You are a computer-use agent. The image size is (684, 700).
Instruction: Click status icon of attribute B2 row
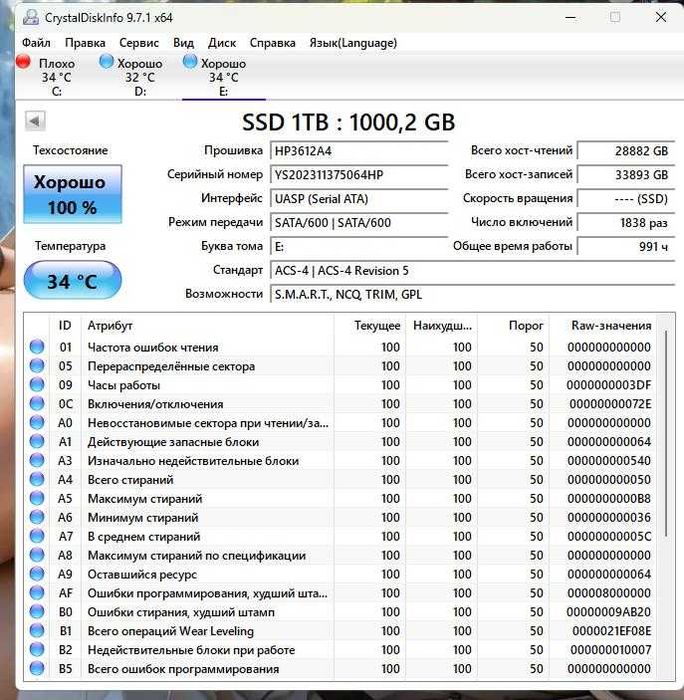(37, 650)
